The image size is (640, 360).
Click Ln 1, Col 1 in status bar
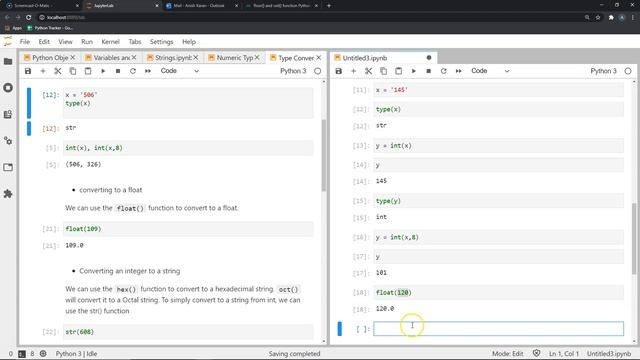coord(564,353)
